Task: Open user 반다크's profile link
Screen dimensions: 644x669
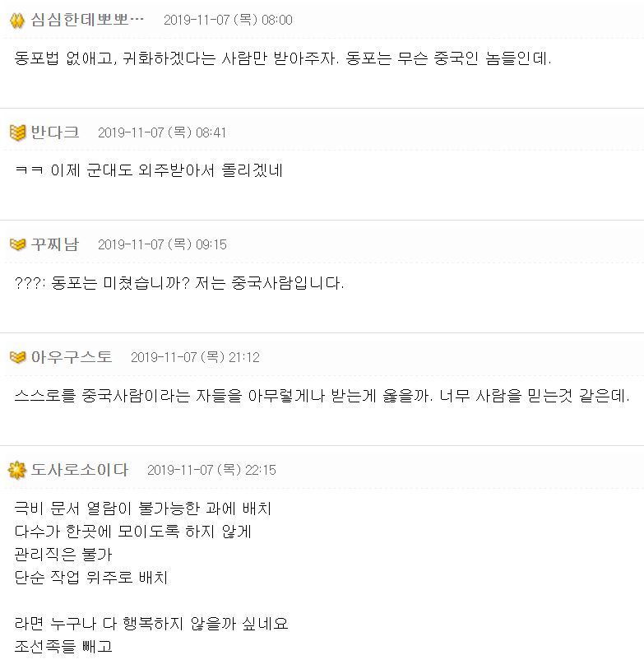Action: coord(54,132)
